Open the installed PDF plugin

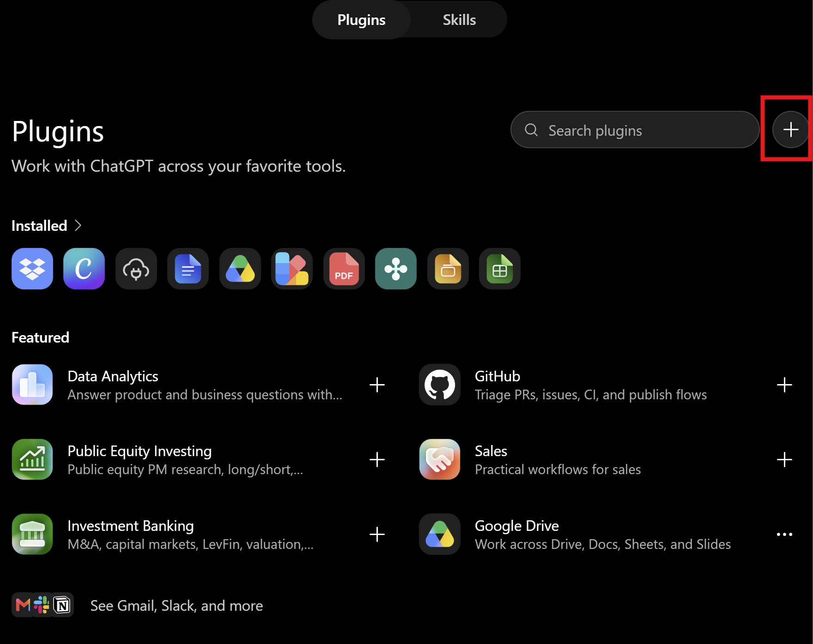[x=344, y=269]
